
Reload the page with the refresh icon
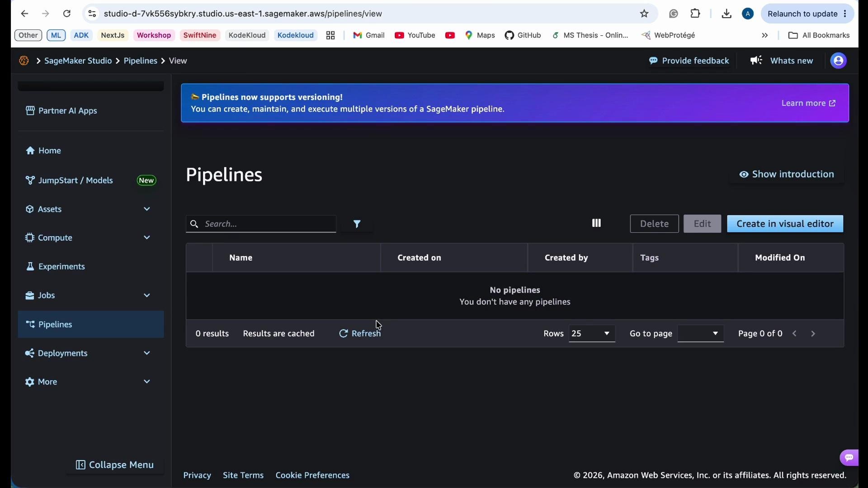(x=67, y=14)
